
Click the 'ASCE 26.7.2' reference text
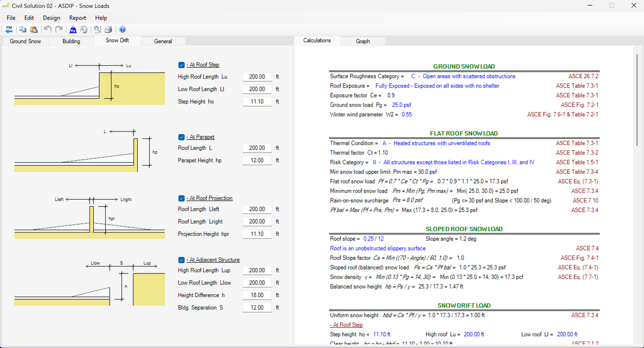click(583, 76)
